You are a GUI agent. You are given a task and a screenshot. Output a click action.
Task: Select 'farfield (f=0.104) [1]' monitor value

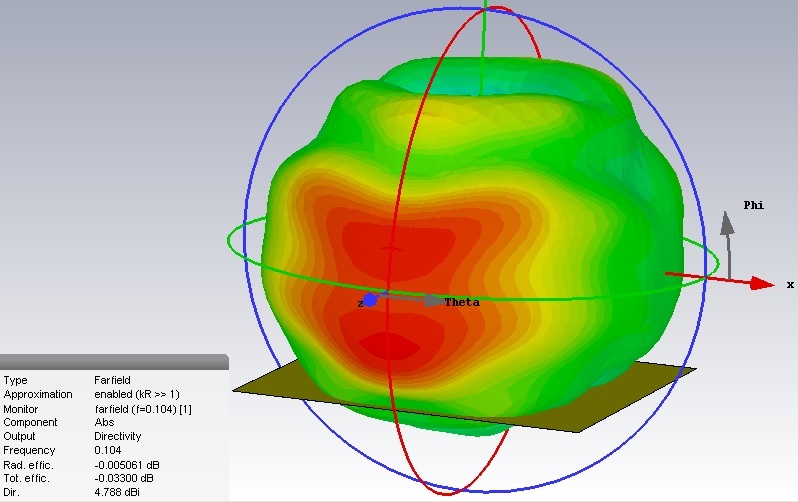143,409
